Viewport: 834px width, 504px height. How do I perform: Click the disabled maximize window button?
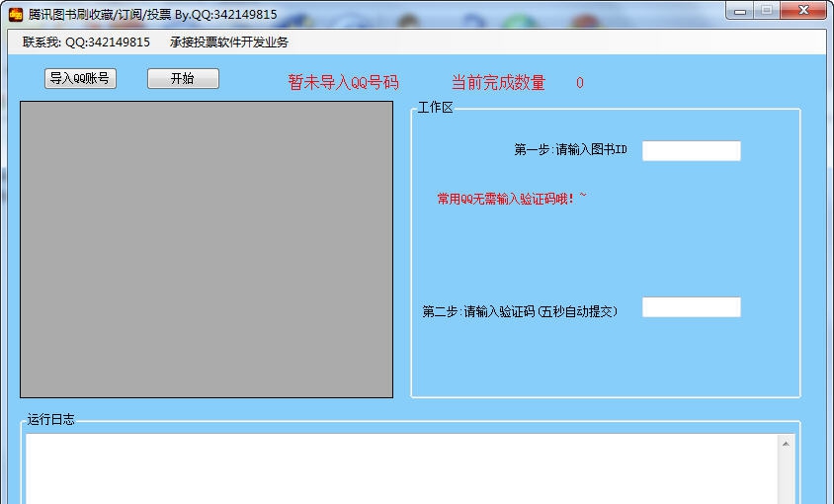point(767,11)
